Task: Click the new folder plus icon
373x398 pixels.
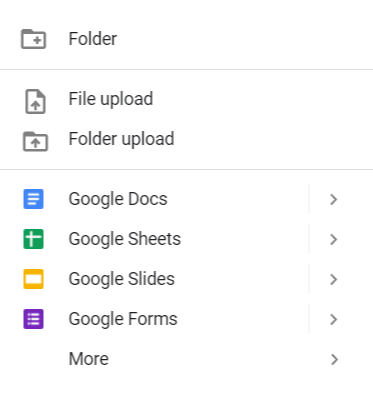Action: pyautogui.click(x=33, y=39)
